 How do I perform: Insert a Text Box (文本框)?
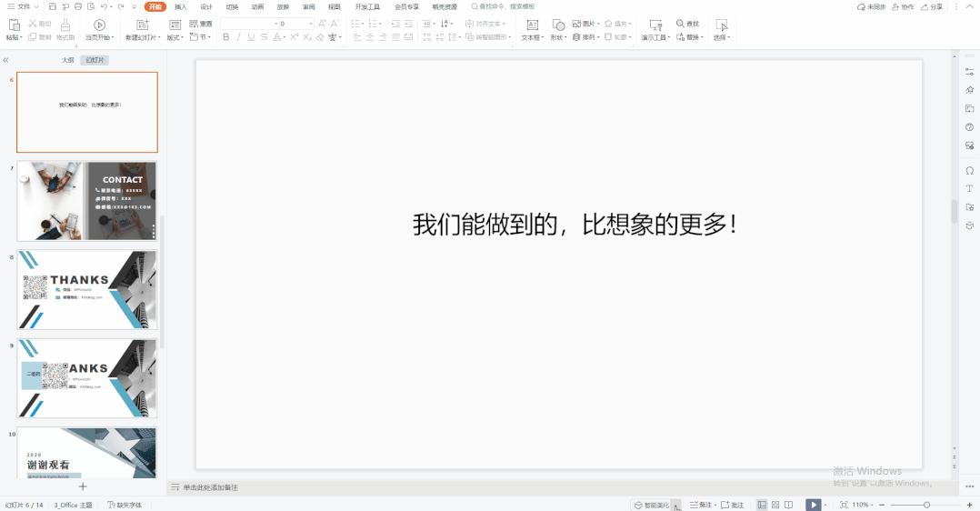(533, 29)
